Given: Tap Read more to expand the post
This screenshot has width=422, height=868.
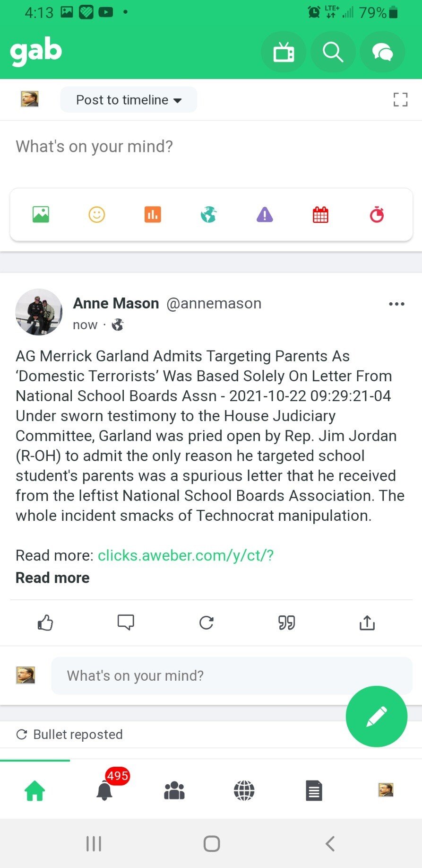Looking at the screenshot, I should (52, 578).
